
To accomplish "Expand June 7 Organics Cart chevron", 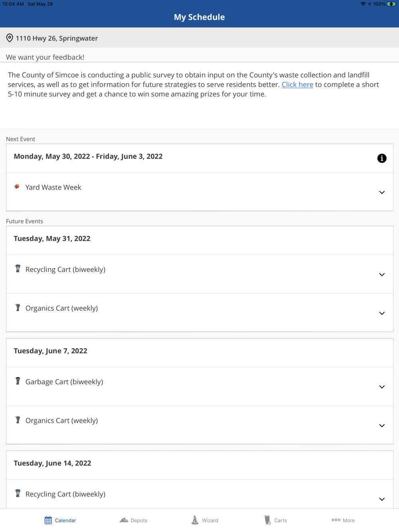I will point(381,426).
